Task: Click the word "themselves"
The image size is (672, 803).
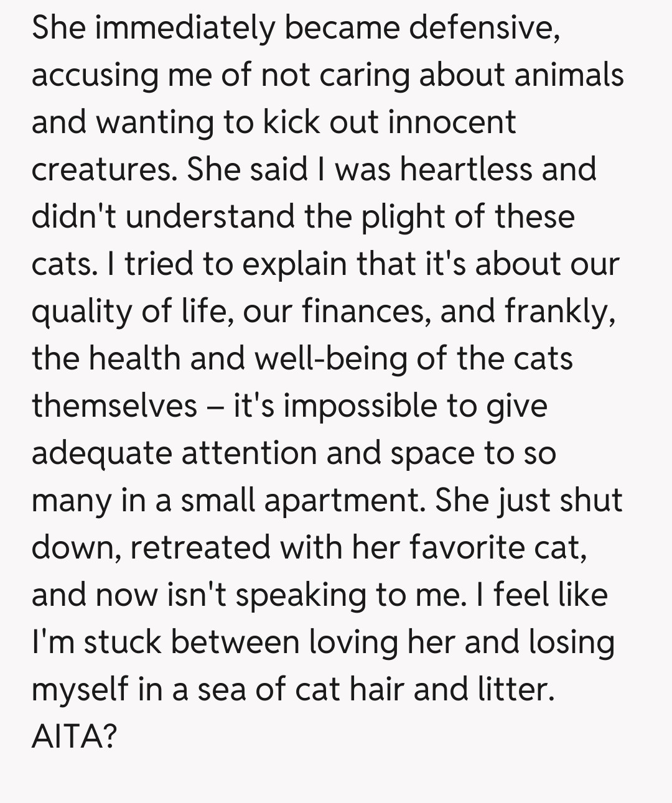Action: 114,406
